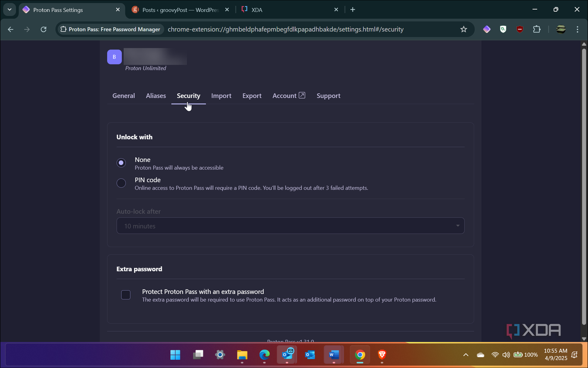Image resolution: width=588 pixels, height=368 pixels.
Task: Click the Proton Pass site info chip
Action: click(110, 29)
